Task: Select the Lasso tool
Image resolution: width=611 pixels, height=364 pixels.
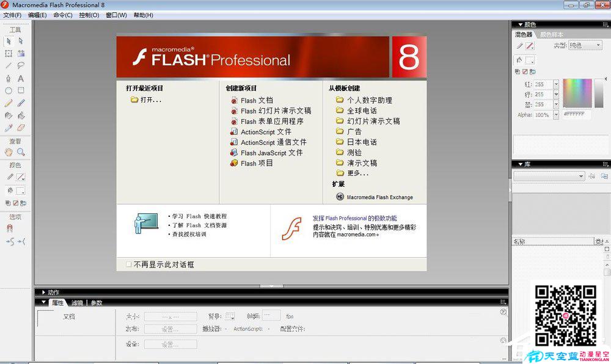Action: point(21,65)
